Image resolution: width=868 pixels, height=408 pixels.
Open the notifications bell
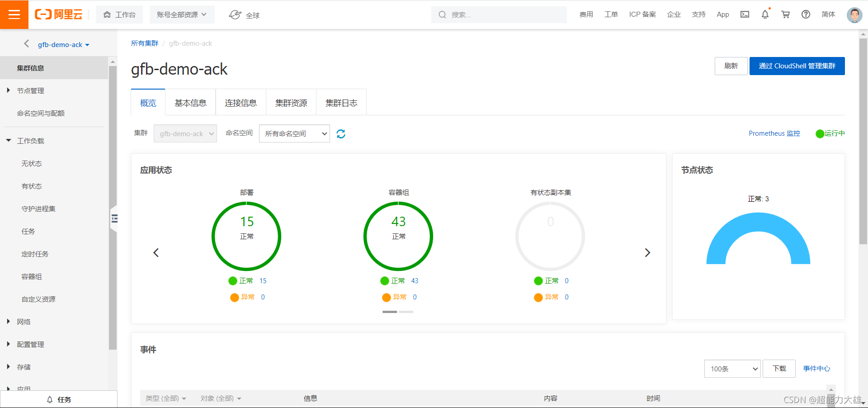pyautogui.click(x=765, y=14)
